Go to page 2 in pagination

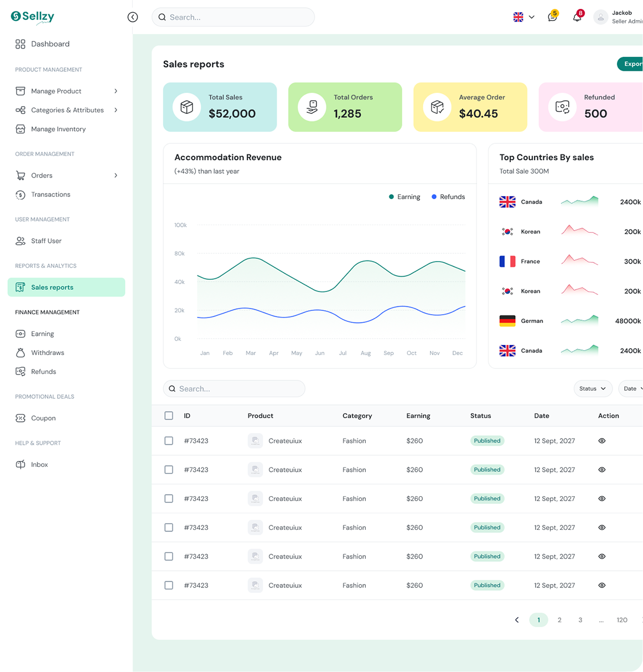pos(559,620)
